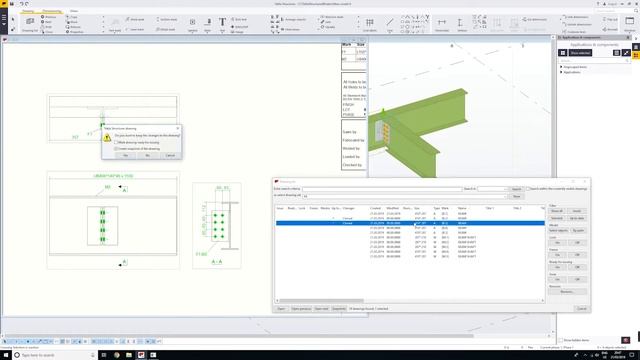Click the Properties item in the ribbon

point(75,32)
